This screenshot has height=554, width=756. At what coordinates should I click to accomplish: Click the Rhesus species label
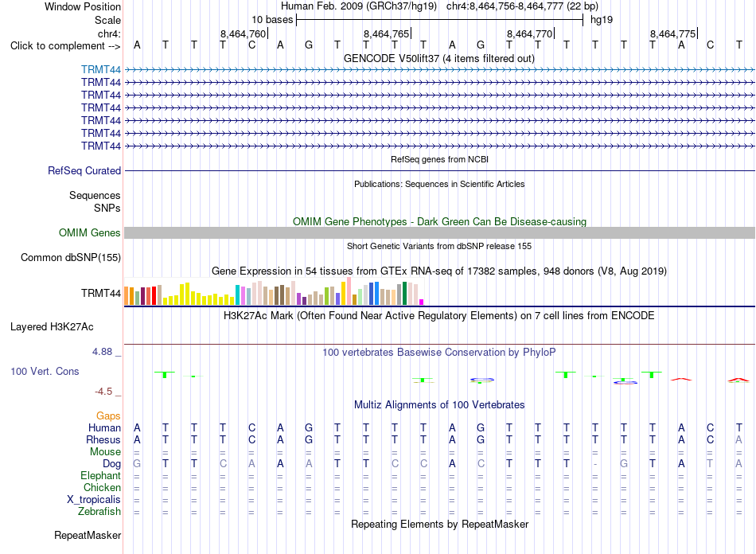coord(103,440)
